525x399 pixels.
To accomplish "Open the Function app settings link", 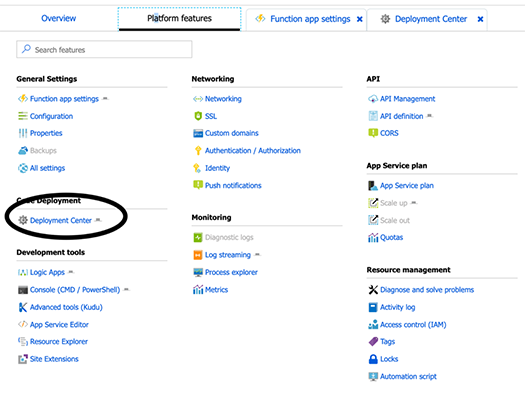I will 64,99.
